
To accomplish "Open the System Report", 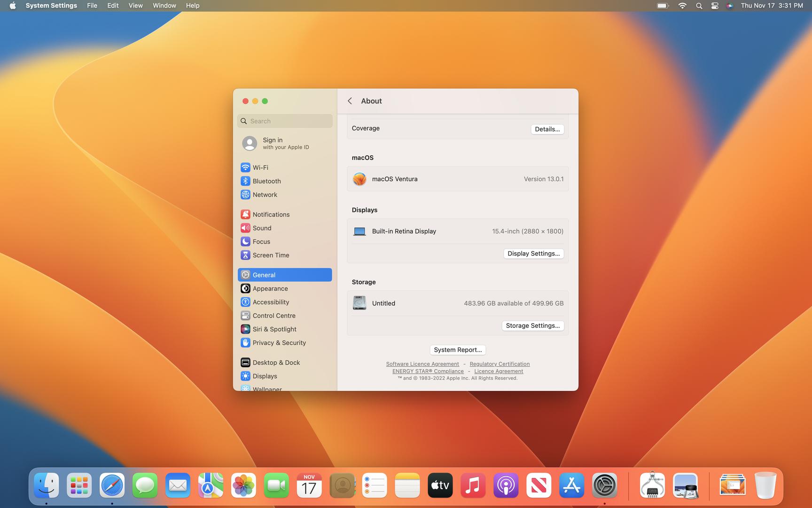I will [458, 350].
